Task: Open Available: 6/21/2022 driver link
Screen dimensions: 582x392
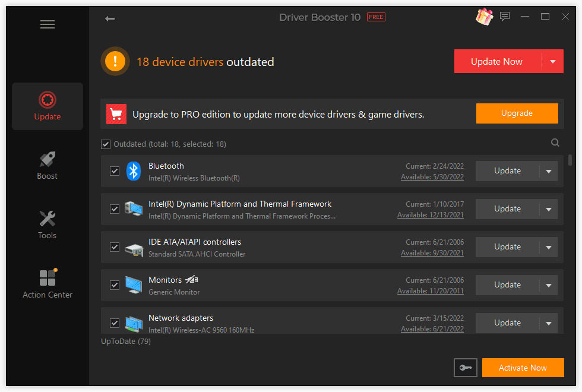Action: (432, 329)
